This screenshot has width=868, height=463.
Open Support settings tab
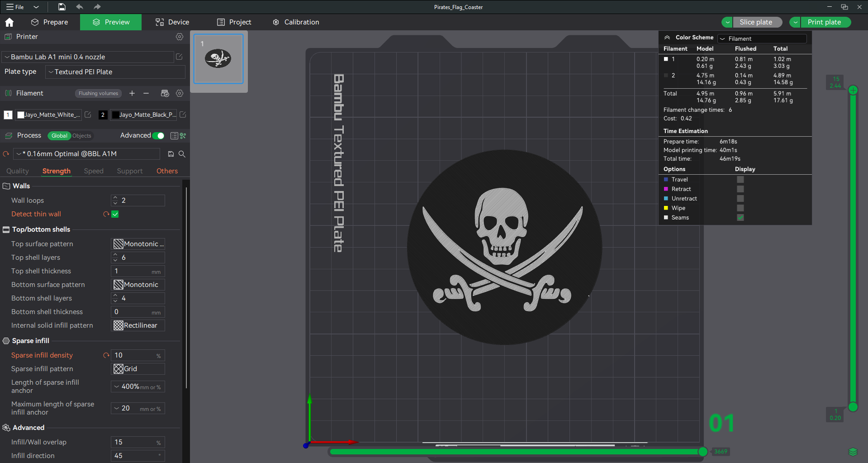pyautogui.click(x=130, y=171)
